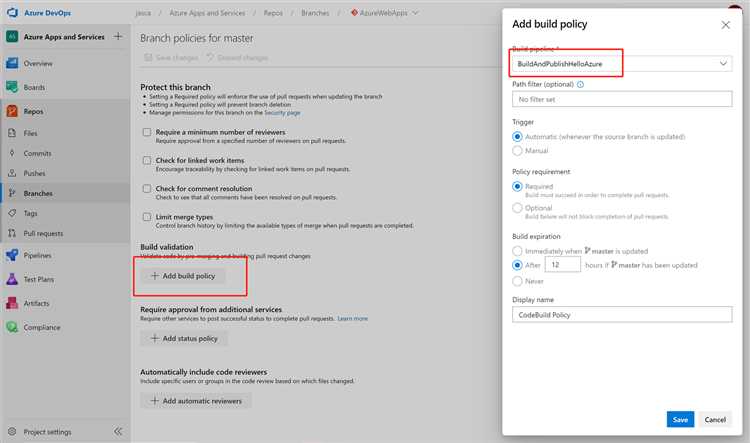Open Test Plans from the sidebar

click(x=39, y=279)
